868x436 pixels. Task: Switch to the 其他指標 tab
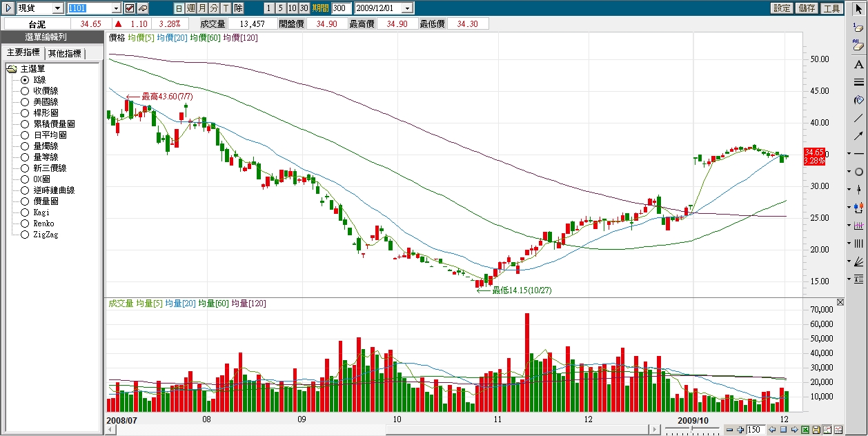click(65, 54)
